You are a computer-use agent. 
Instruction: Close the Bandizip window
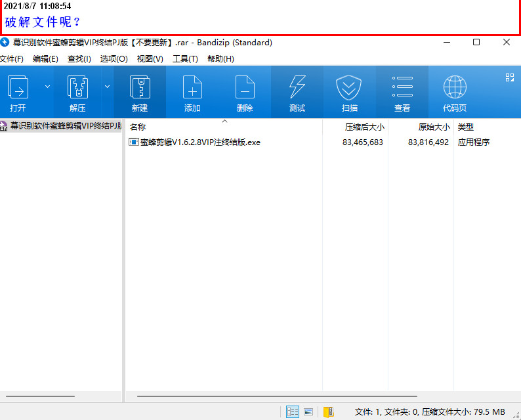pos(507,42)
